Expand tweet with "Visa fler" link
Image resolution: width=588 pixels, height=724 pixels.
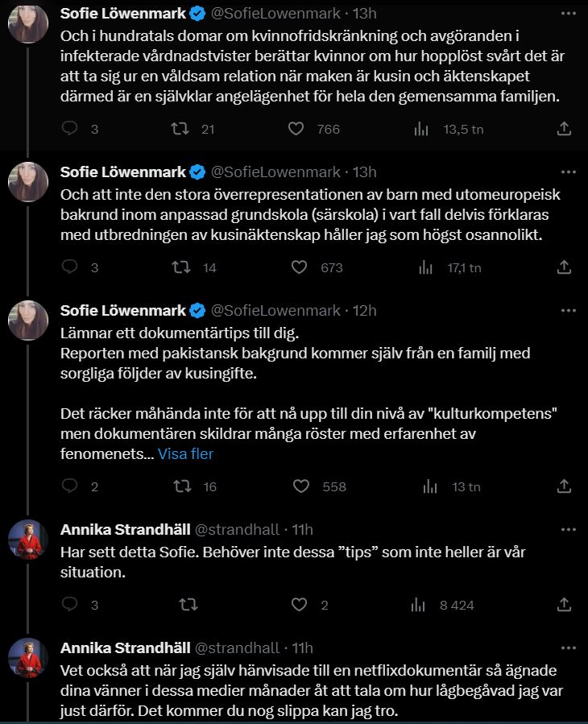pyautogui.click(x=185, y=454)
